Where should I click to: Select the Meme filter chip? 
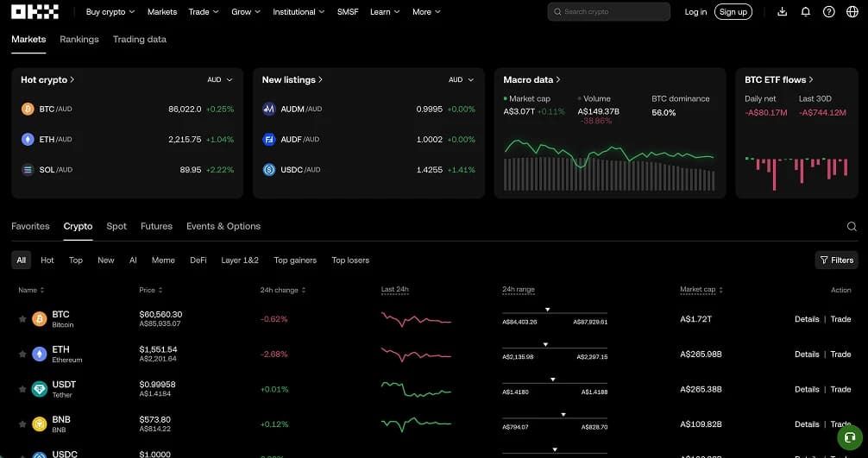[x=163, y=260]
